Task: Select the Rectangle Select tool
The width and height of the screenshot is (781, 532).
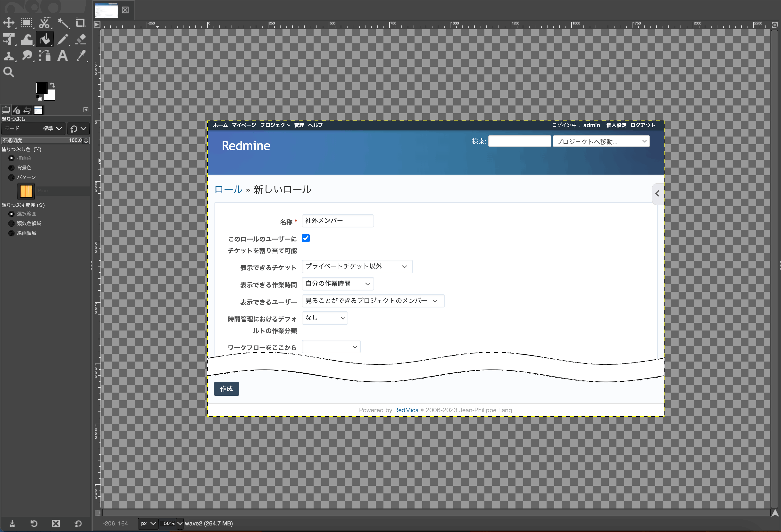Action: 26,23
